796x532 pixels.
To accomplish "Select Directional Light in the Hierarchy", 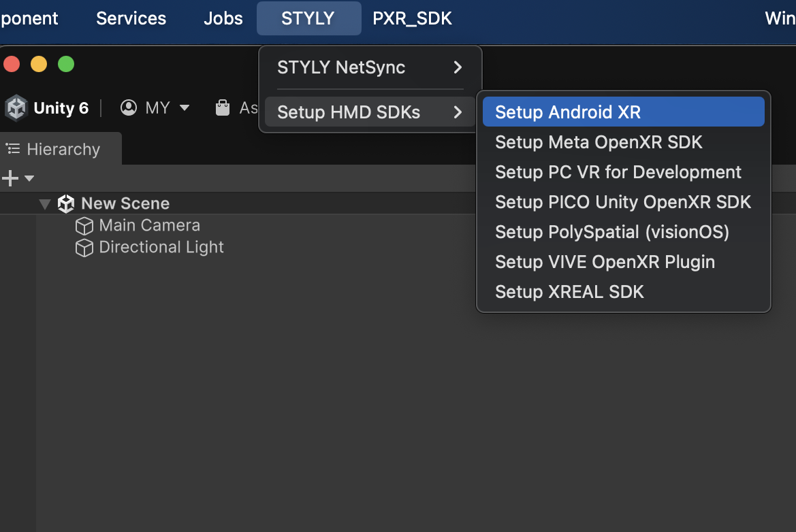I will (161, 248).
